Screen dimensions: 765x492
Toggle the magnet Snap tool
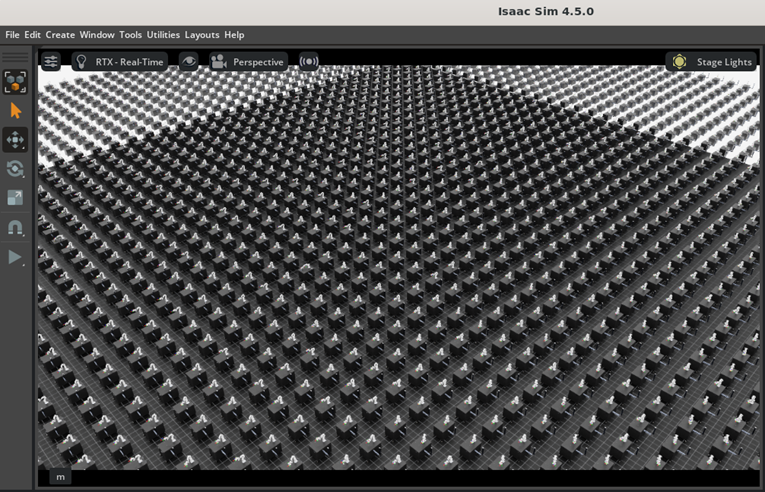[x=15, y=228]
